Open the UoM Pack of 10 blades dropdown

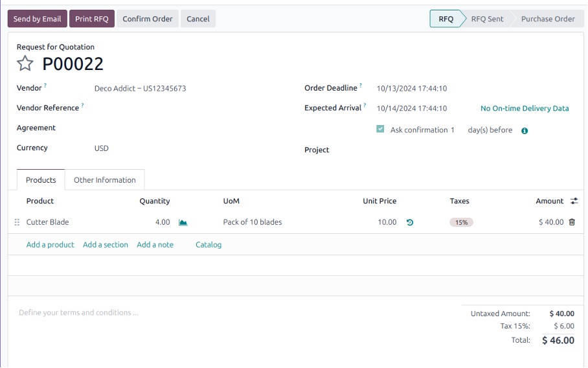[253, 222]
